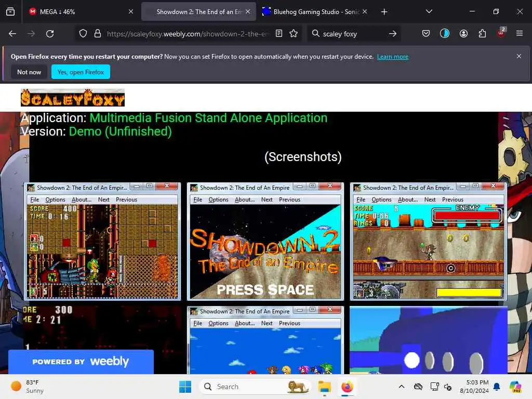The image size is (532, 399).
Task: Open the ENEMY boss fight screenshot
Action: point(429,242)
